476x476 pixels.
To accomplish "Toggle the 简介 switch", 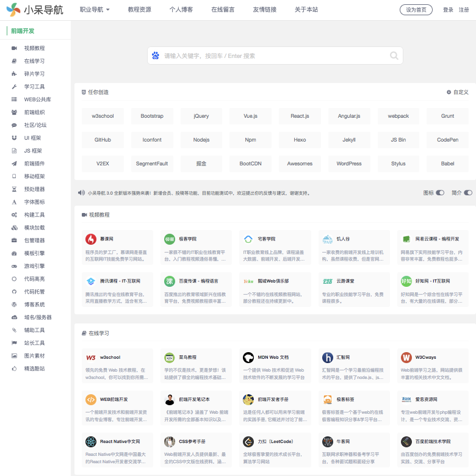I will point(468,193).
